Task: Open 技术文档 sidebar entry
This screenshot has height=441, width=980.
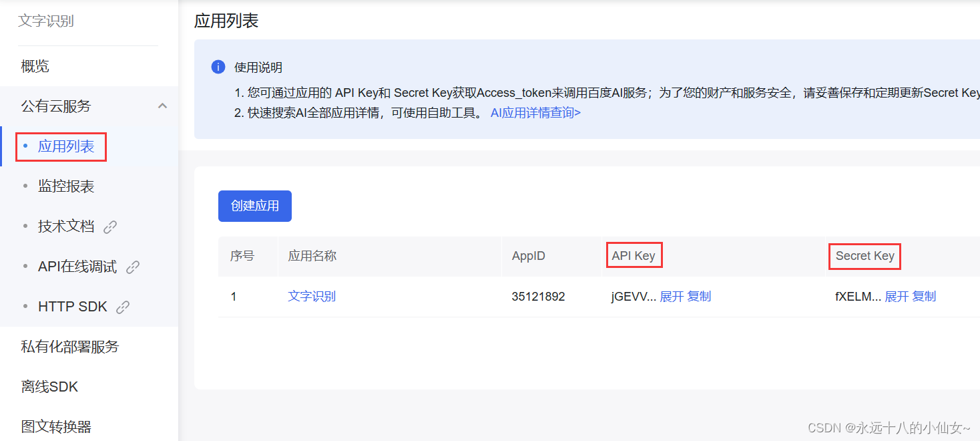Action: coord(66,227)
